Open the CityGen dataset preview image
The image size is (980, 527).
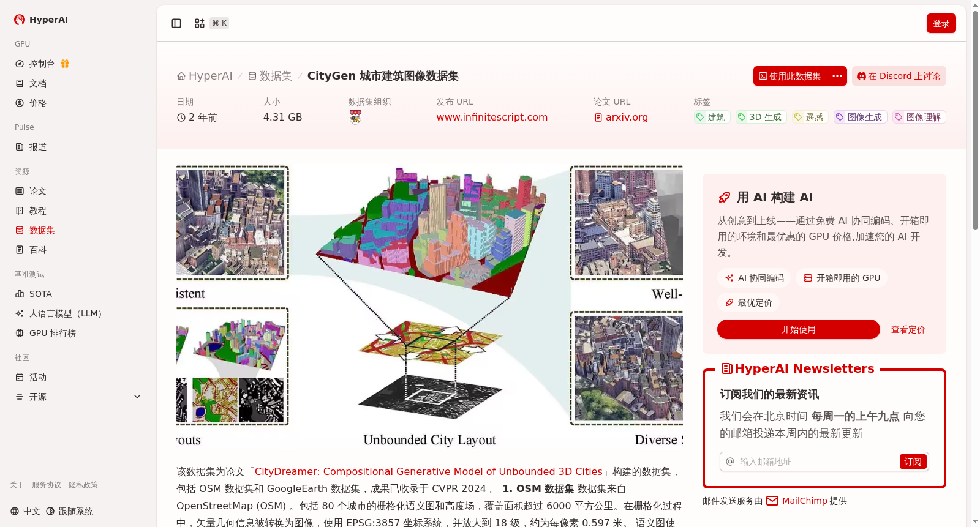(x=429, y=306)
